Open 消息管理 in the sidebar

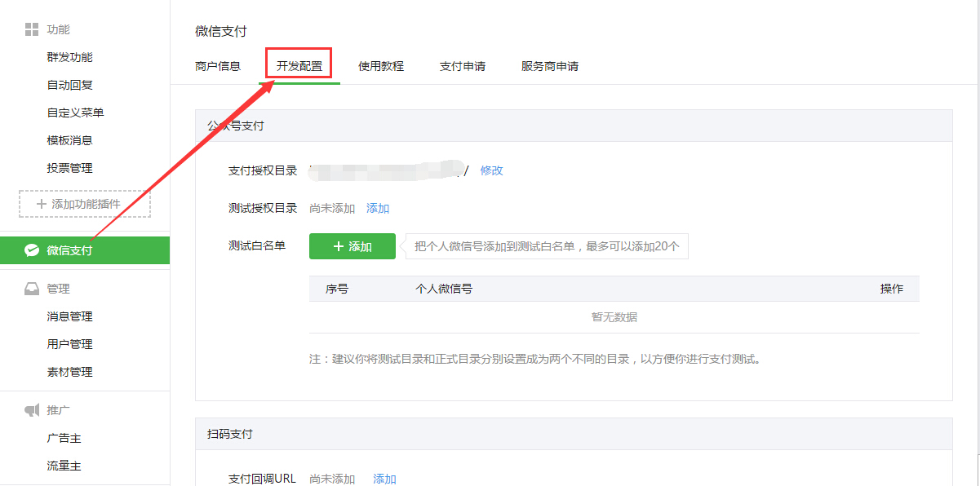(x=70, y=316)
